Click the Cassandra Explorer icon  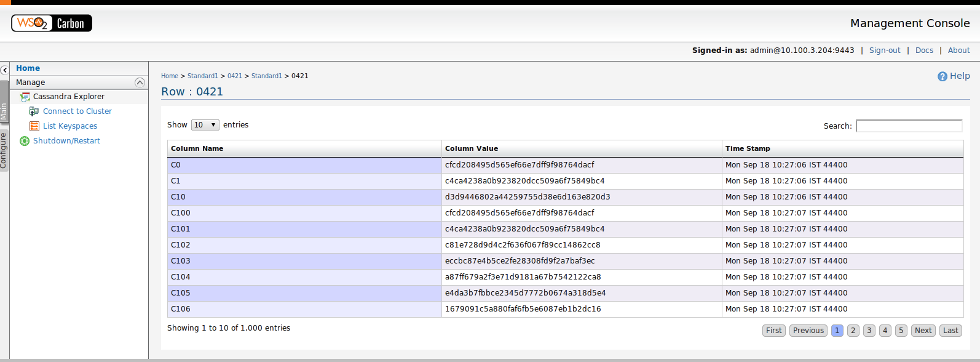(x=25, y=97)
